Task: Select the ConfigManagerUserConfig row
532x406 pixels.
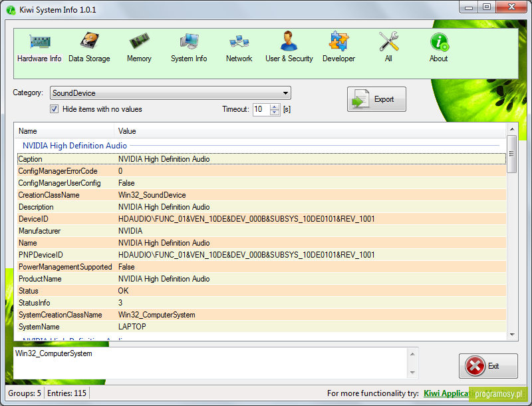Action: 261,183
